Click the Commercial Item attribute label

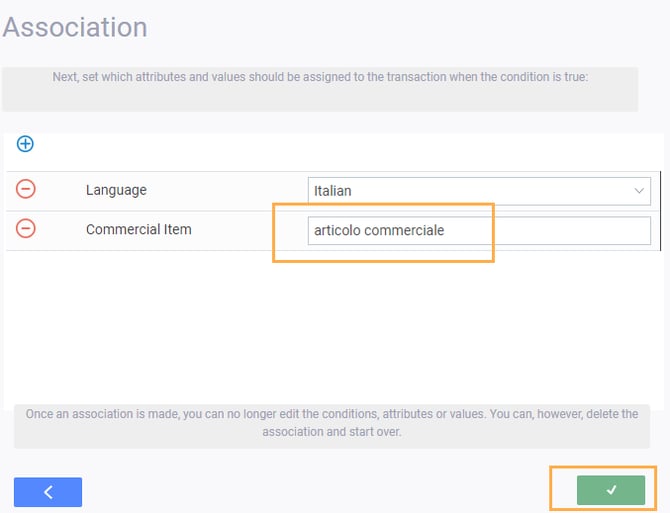pos(138,229)
